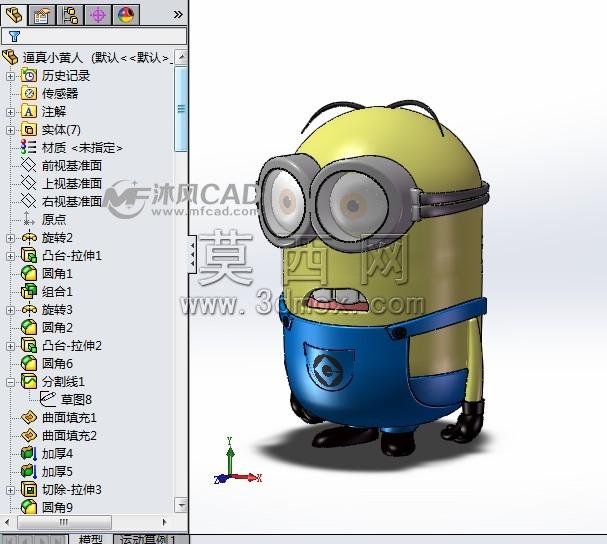Click the 加厚5 text label
Viewport: 607px width, 544px height.
coord(57,472)
